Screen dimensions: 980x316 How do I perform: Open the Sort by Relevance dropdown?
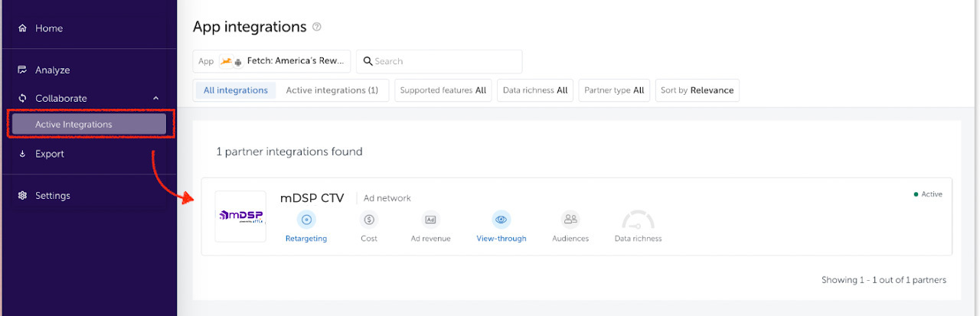tap(697, 90)
